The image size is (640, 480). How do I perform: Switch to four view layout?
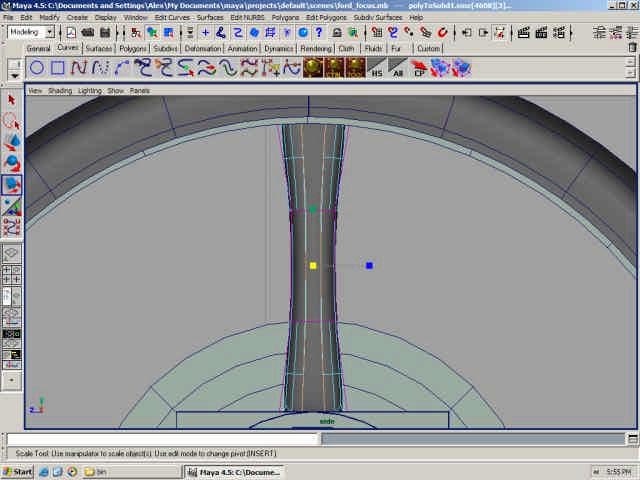pyautogui.click(x=12, y=275)
